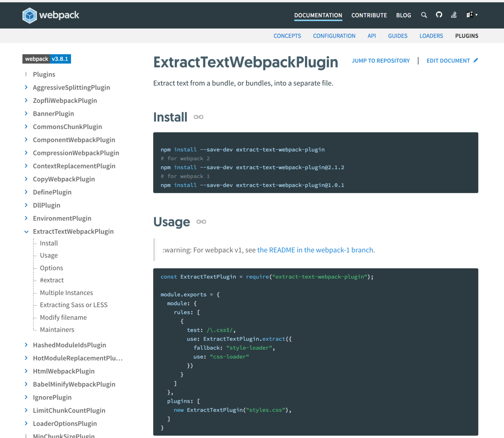Open DllPlugin sidebar entry
504x438 pixels.
(47, 205)
